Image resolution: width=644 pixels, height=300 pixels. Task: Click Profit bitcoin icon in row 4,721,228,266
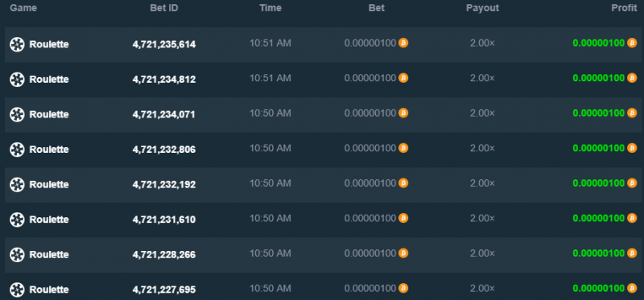pyautogui.click(x=632, y=253)
